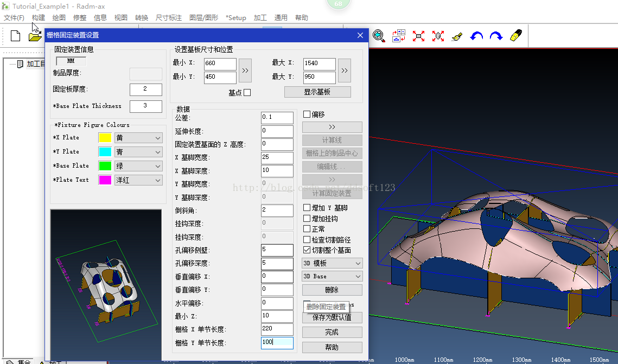Open the 加工 menu

point(260,18)
